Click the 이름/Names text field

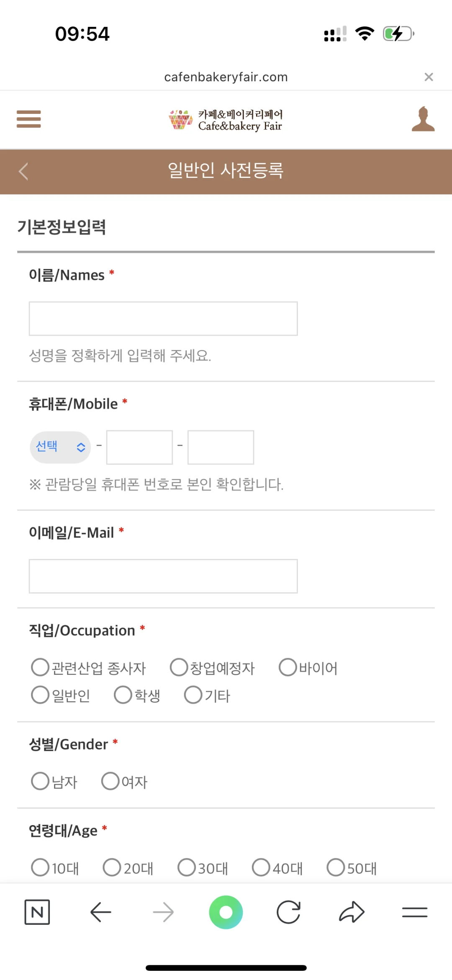coord(163,319)
